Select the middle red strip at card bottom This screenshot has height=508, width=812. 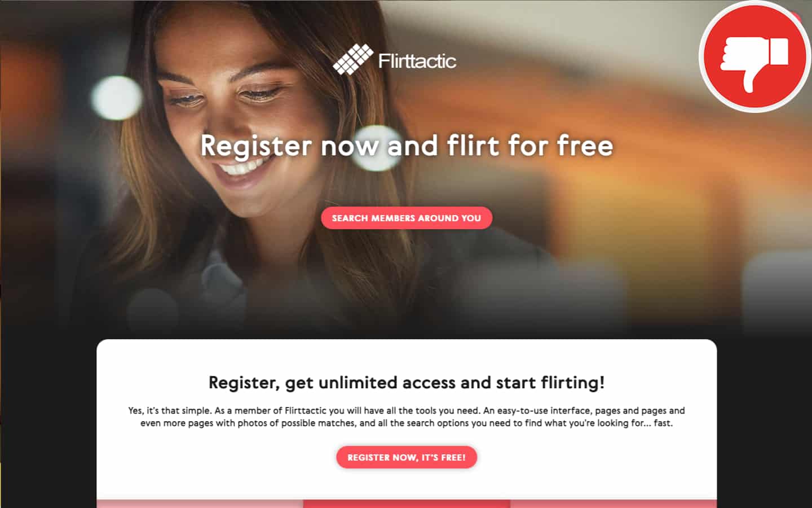click(407, 503)
